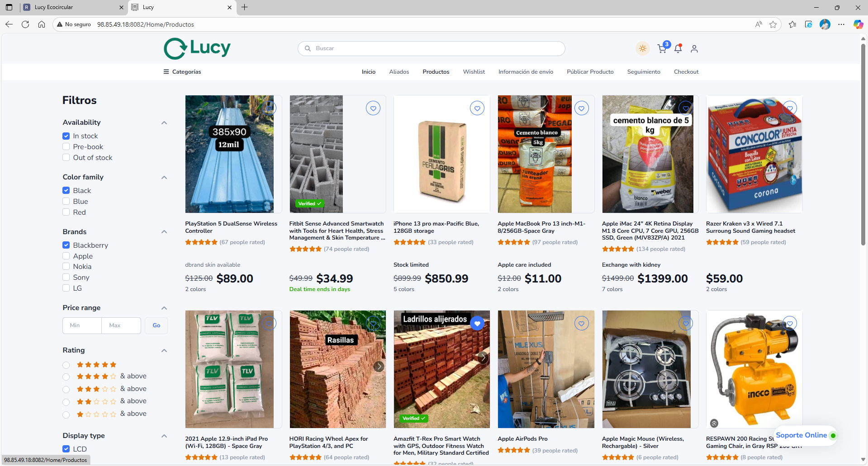
Task: Click next-image arrow on Rasillas thumbnail
Action: pos(379,367)
